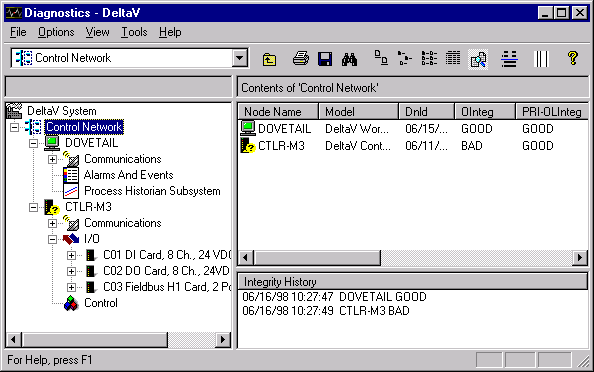Switch to details view icon
This screenshot has width=594, height=372.
pyautogui.click(x=453, y=58)
